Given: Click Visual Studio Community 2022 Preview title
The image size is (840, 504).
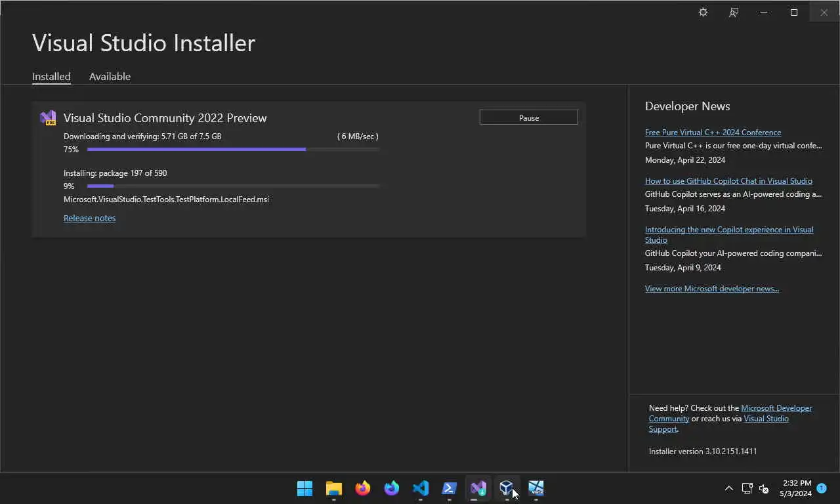Looking at the screenshot, I should 165,118.
